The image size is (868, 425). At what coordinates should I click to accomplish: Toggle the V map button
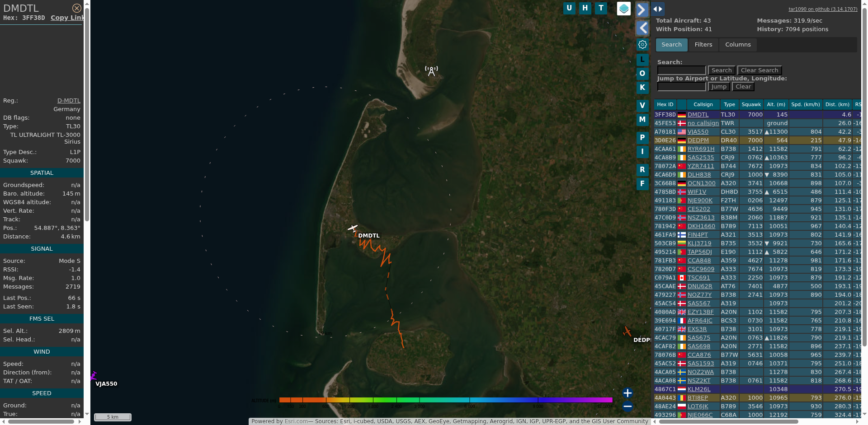[x=642, y=105]
